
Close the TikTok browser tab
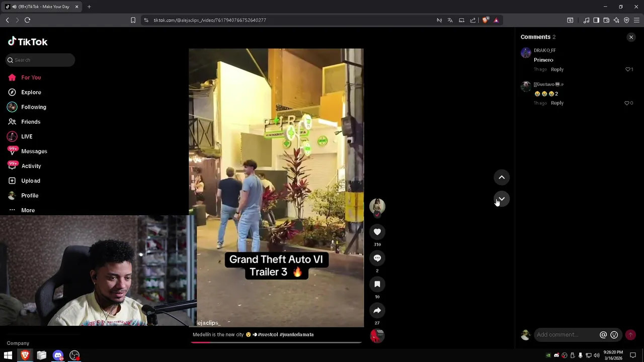[x=76, y=7]
